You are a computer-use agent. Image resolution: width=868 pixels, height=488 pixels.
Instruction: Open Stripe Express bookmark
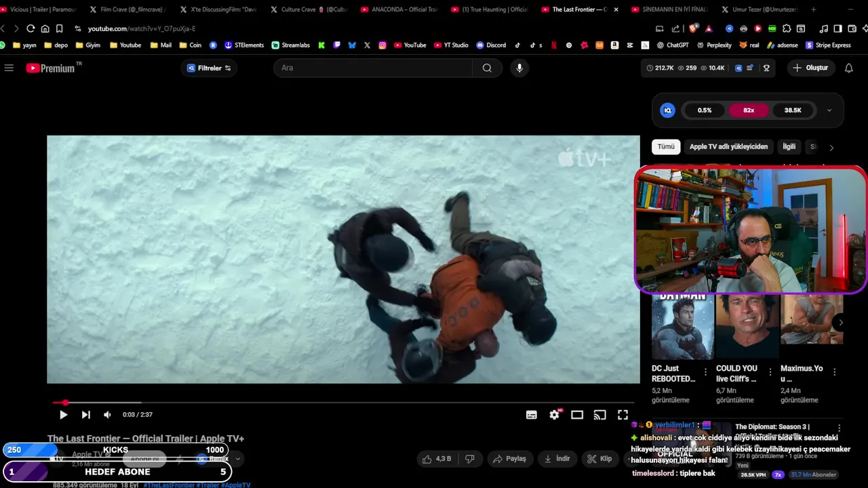coord(828,45)
